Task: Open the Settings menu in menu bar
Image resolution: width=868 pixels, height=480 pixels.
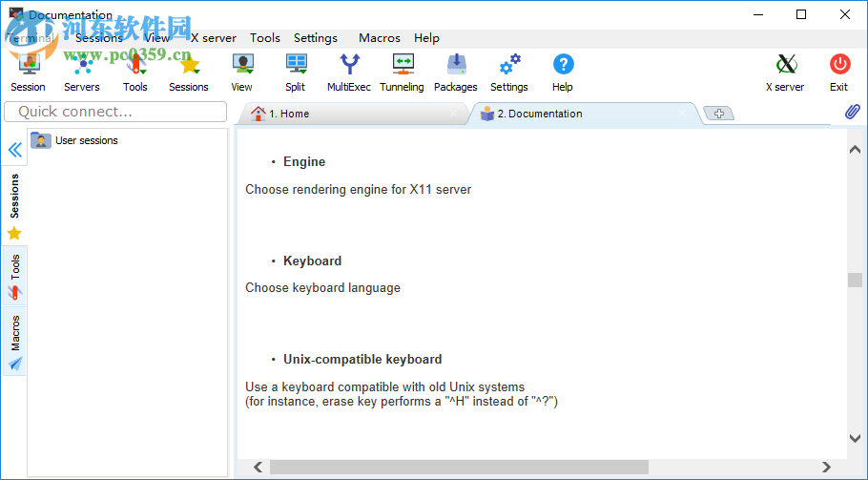Action: tap(316, 37)
